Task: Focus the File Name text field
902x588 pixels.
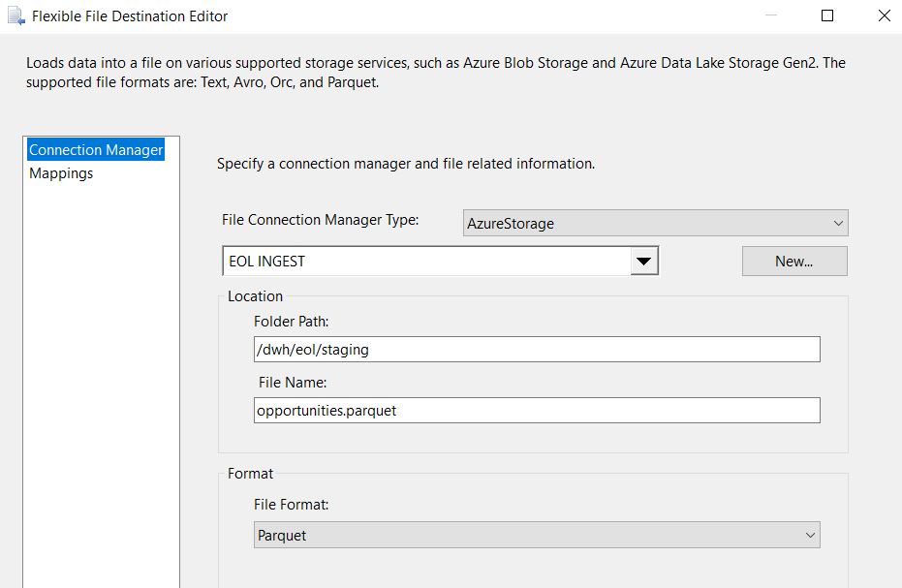Action: coord(537,410)
